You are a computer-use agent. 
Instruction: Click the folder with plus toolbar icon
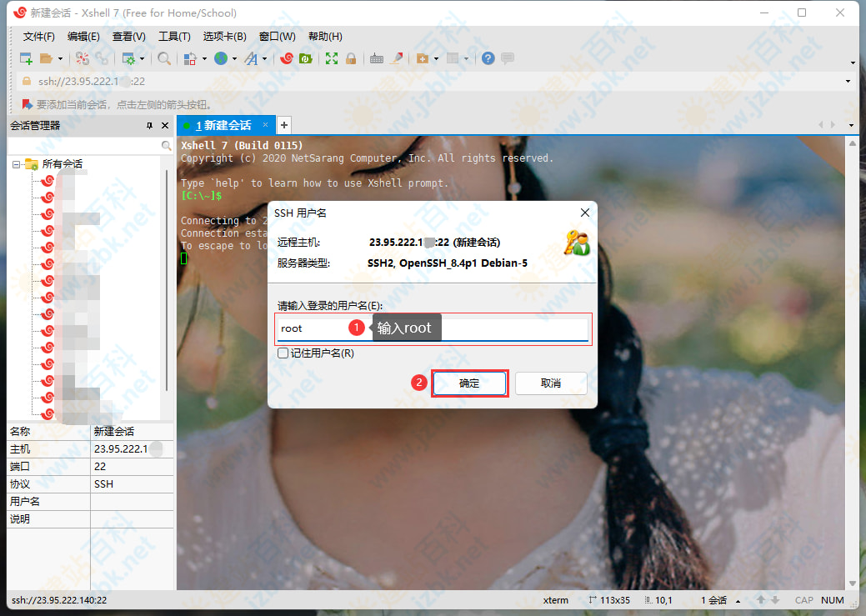coord(423,58)
